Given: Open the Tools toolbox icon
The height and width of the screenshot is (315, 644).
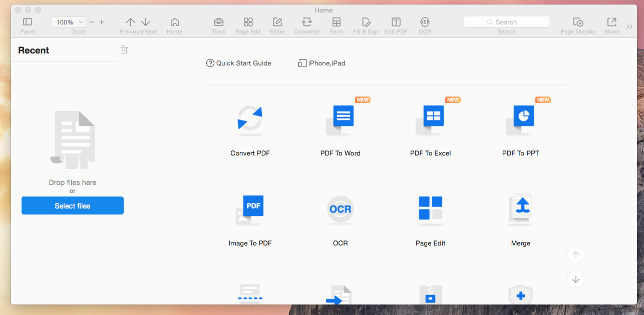Looking at the screenshot, I should pyautogui.click(x=218, y=22).
